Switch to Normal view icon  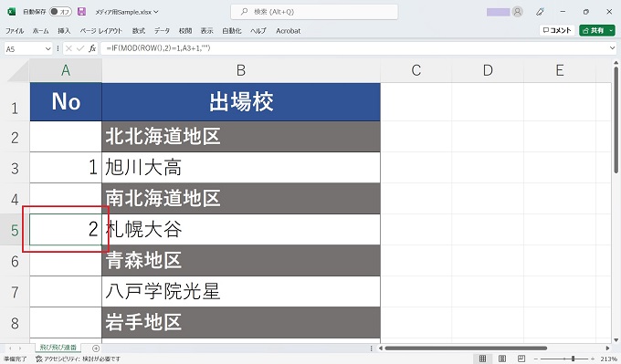482,359
